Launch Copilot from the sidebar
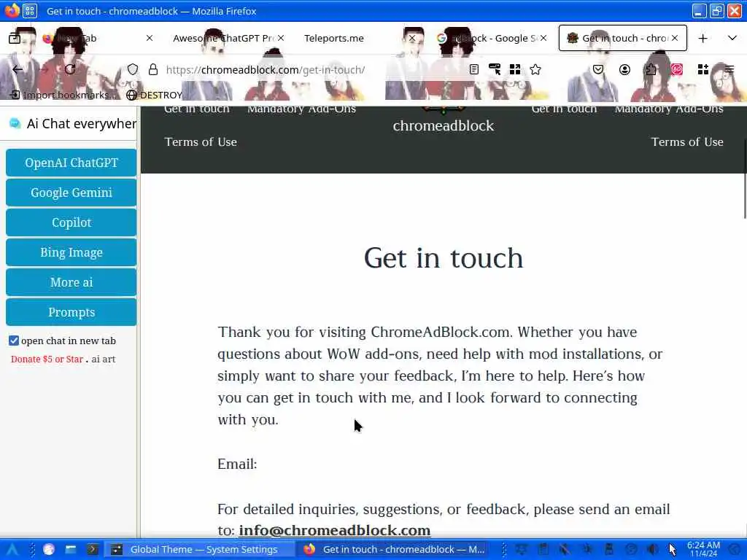Screen dimensions: 747x560 71,222
